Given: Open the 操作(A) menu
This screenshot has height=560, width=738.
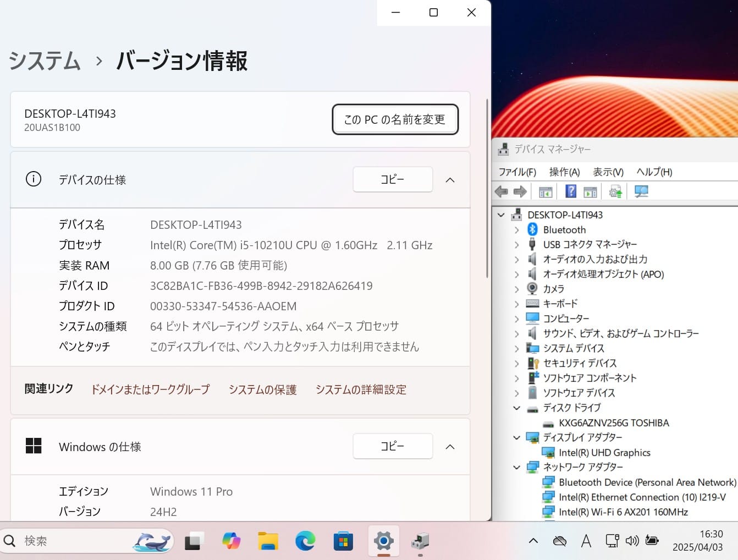Looking at the screenshot, I should coord(564,172).
